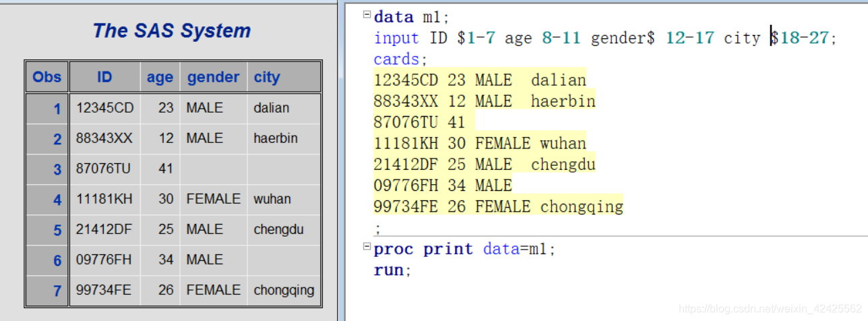Screen dimensions: 868x321
Task: Click age value 25 in the table
Action: [x=160, y=229]
